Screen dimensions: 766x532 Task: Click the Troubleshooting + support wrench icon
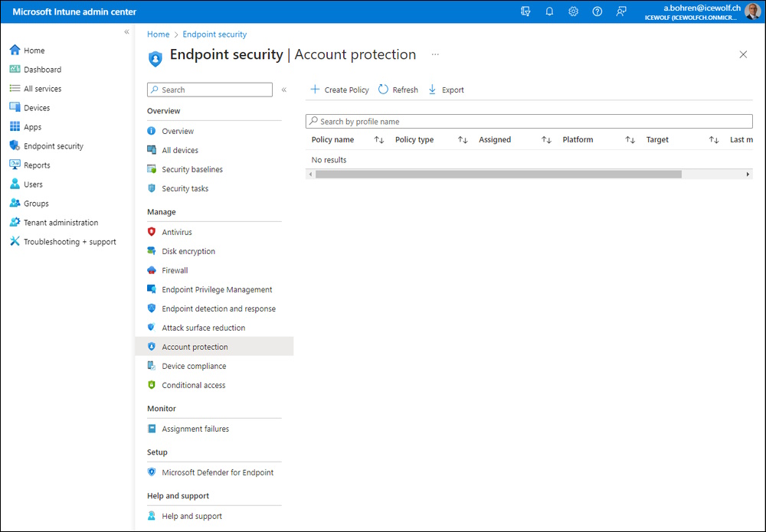(15, 241)
